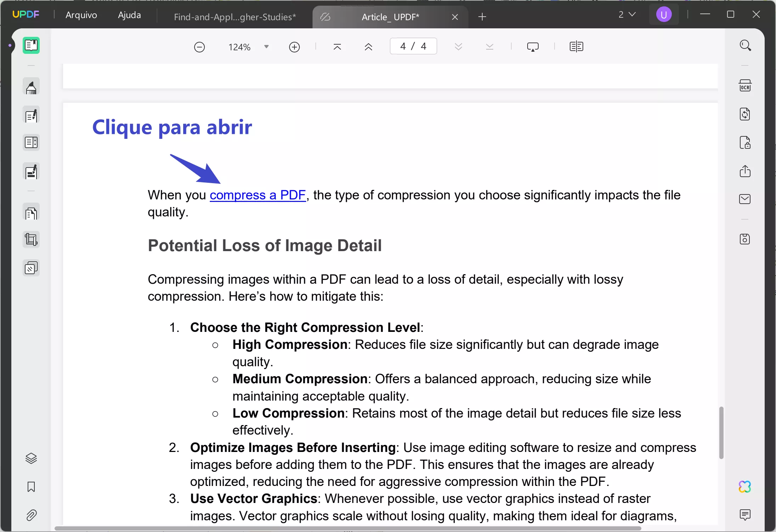776x532 pixels.
Task: Switch to Reader mode in the left sidebar
Action: 31,45
